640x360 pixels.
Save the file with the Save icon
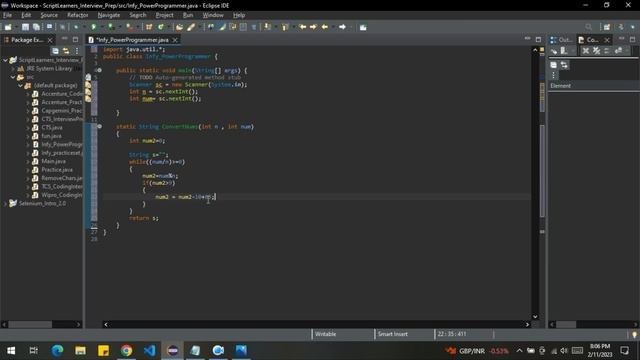pos(25,27)
